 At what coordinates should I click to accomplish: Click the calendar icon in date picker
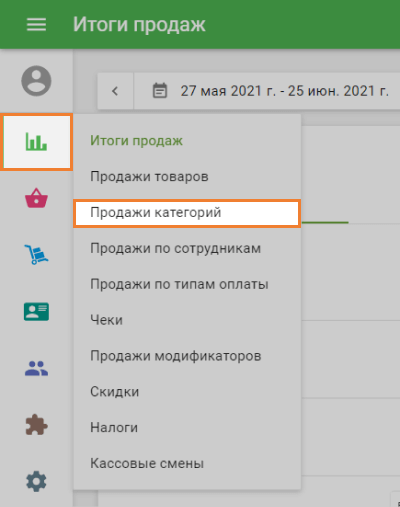(x=160, y=91)
